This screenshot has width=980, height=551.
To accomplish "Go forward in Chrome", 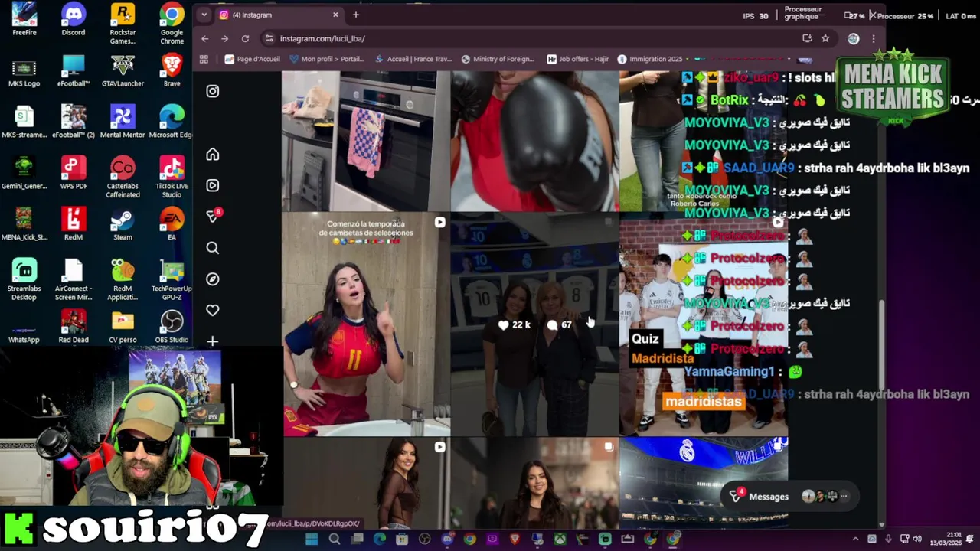I will click(x=224, y=38).
